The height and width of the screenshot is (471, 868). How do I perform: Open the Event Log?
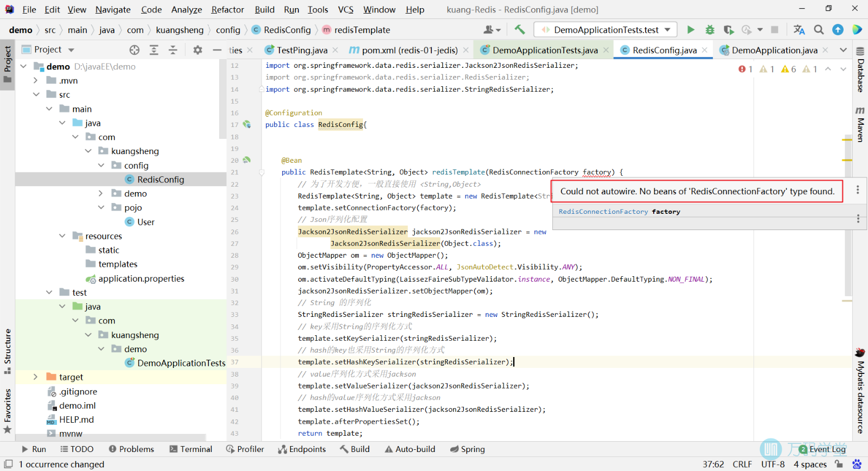(822, 449)
